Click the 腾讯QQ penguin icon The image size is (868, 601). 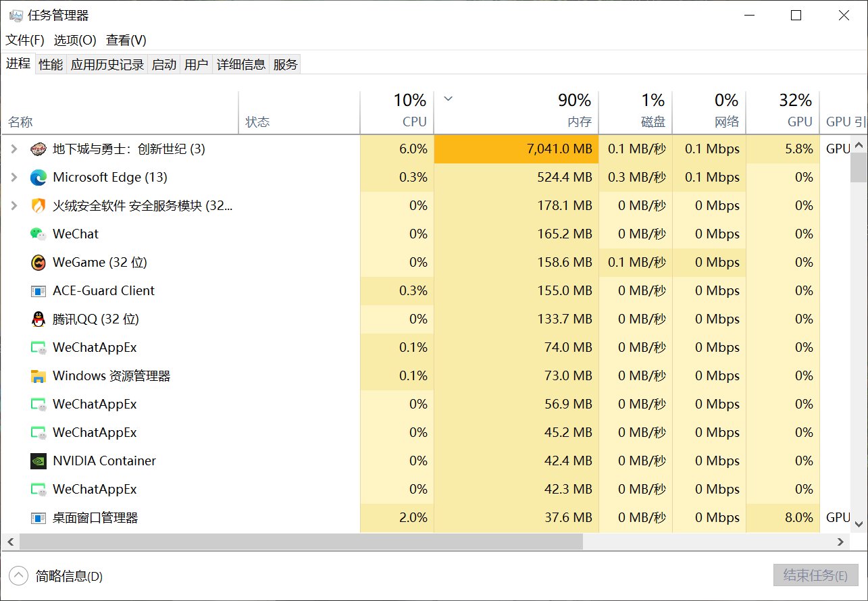tap(39, 319)
